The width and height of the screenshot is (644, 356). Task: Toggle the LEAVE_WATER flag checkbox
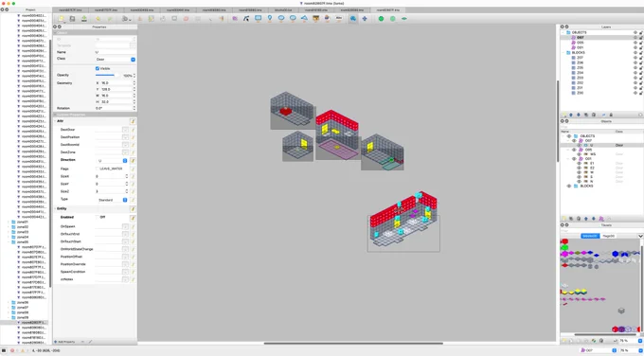tap(98, 169)
